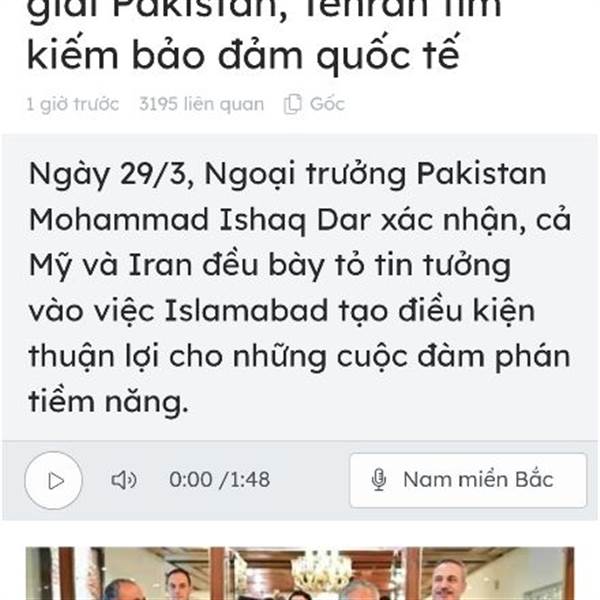Open the Gốc original article link
This screenshot has width=600, height=600.
pyautogui.click(x=327, y=104)
